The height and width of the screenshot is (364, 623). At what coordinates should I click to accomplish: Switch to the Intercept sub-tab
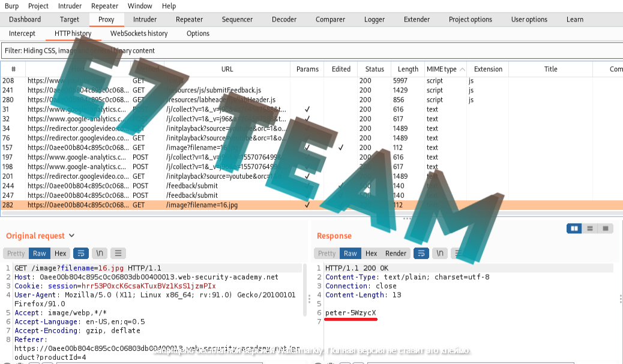pyautogui.click(x=22, y=34)
